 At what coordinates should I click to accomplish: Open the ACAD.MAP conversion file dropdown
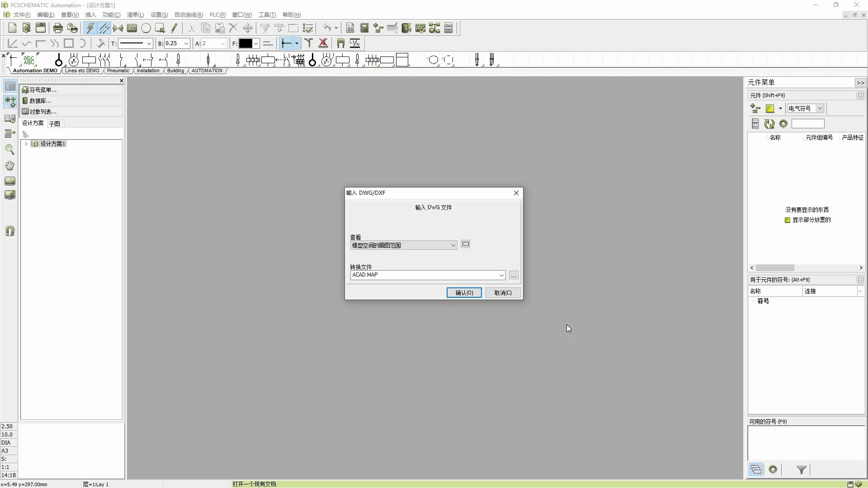point(501,275)
